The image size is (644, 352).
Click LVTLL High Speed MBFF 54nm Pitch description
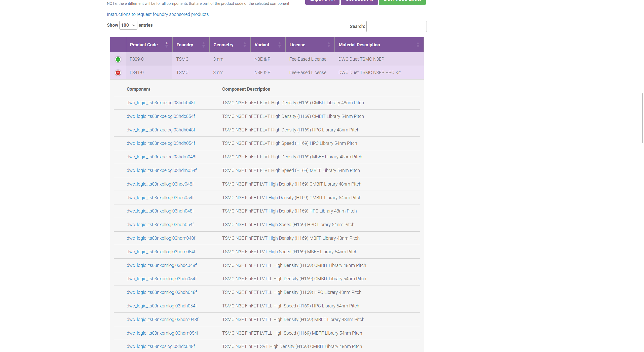tap(292, 333)
